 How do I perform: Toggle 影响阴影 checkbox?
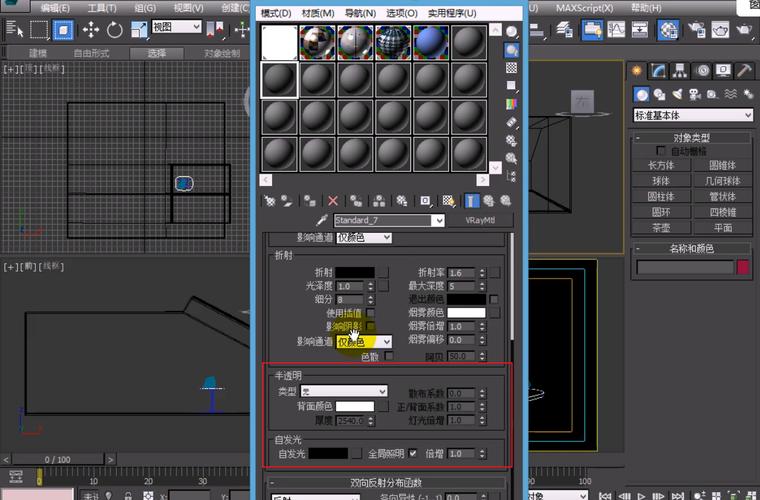click(x=370, y=327)
